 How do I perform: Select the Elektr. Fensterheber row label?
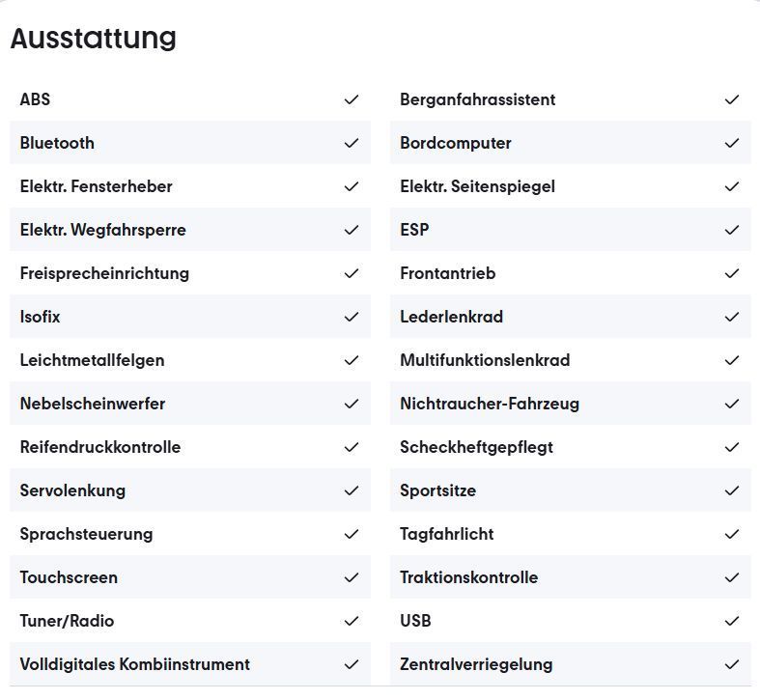[x=96, y=186]
